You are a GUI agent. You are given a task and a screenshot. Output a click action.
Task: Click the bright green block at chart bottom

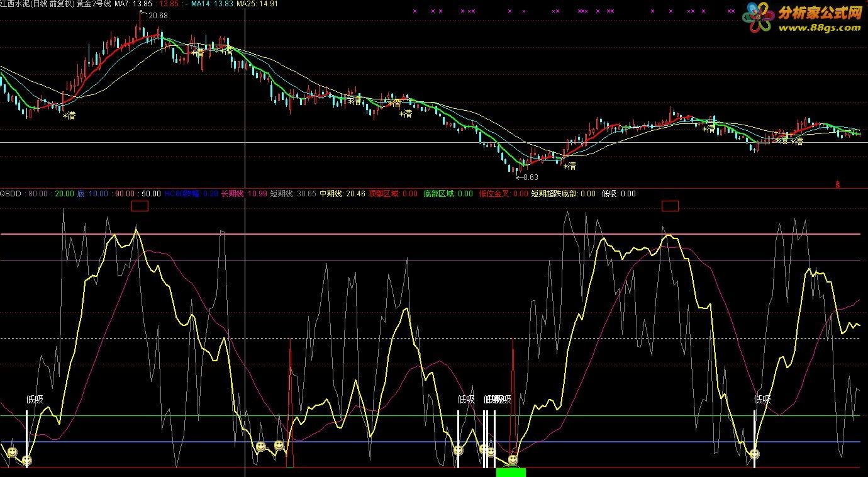(510, 472)
